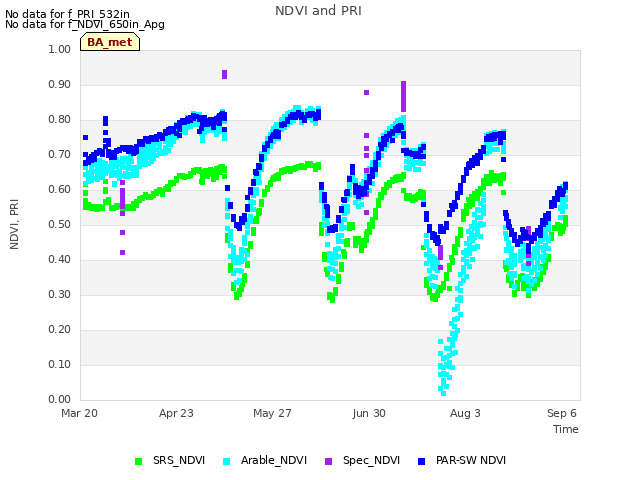Click the 0.80 y-axis tick label

[60, 120]
